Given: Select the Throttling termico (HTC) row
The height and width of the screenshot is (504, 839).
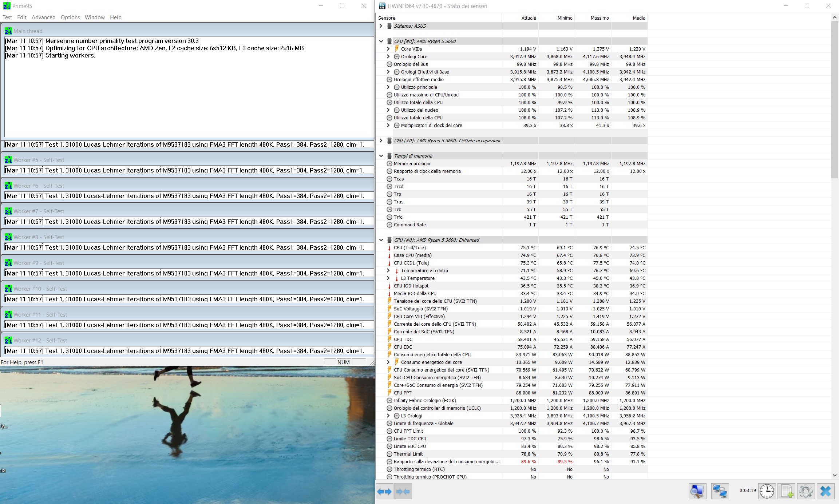Looking at the screenshot, I should [512, 469].
